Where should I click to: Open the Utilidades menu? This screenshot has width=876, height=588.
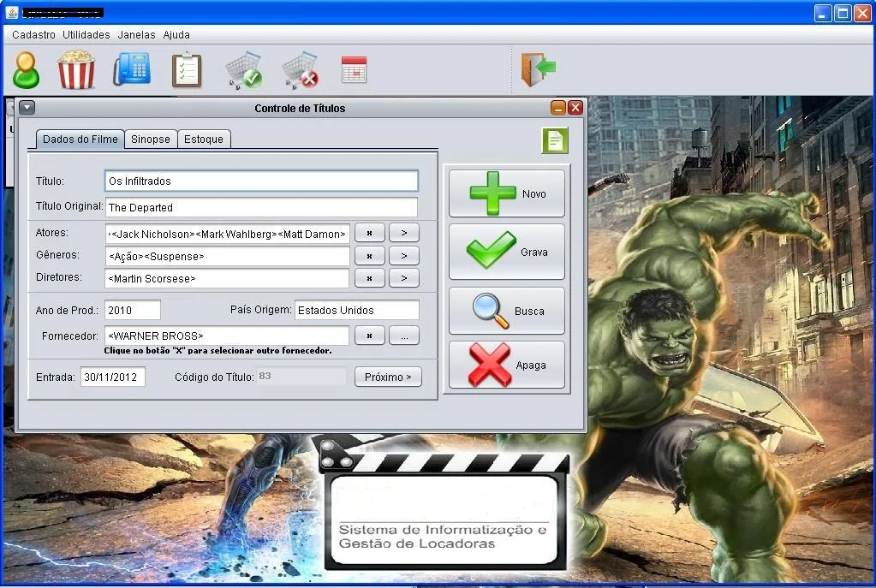tap(86, 34)
